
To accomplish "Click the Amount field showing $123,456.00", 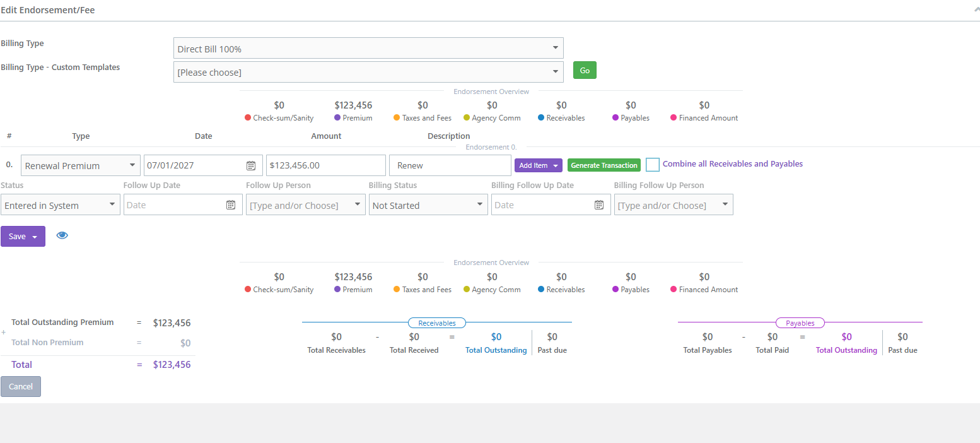I will (x=325, y=165).
